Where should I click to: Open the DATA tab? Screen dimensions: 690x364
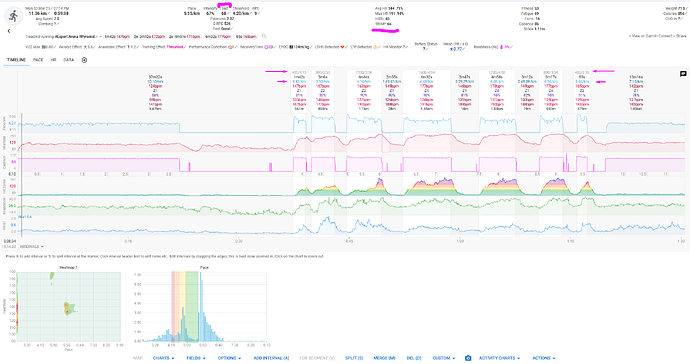[x=69, y=60]
